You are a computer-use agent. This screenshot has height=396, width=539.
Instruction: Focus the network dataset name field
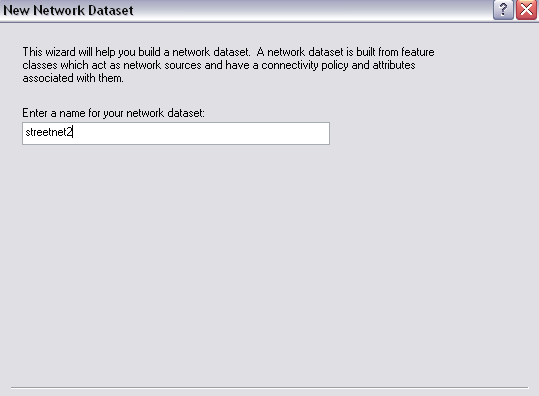[176, 133]
